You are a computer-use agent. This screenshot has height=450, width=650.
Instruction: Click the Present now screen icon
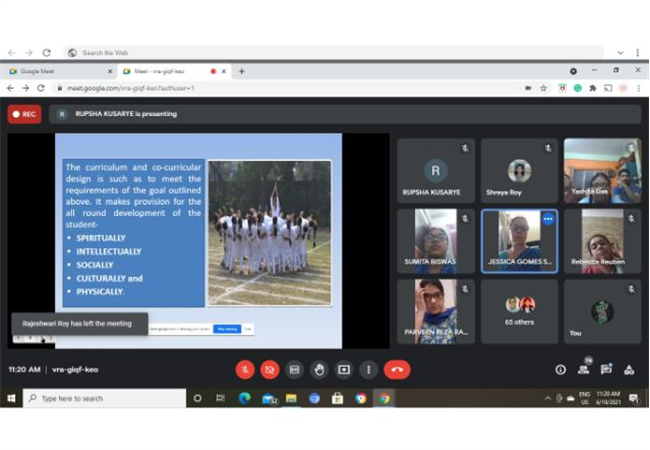(x=344, y=370)
